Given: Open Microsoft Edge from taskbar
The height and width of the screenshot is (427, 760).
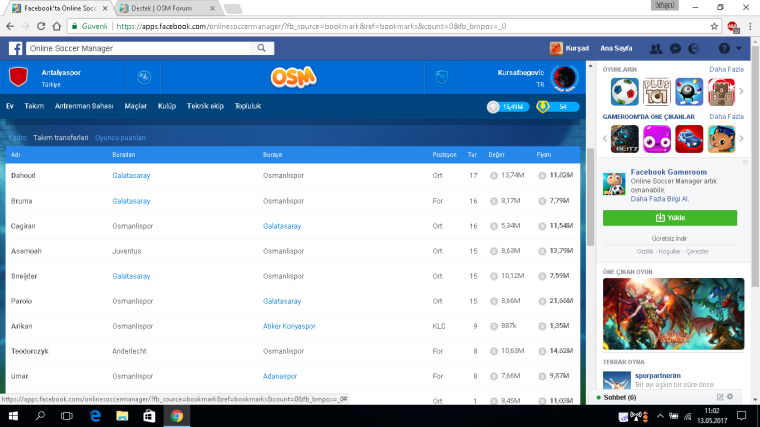Looking at the screenshot, I should coord(95,416).
